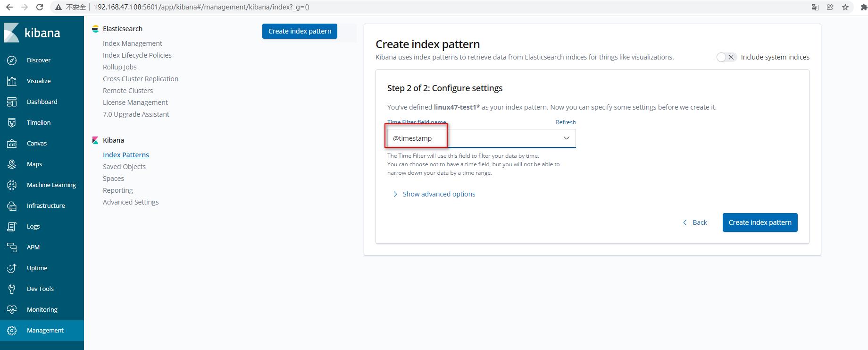Click the browser translate icon
Image resolution: width=868 pixels, height=350 pixels.
point(815,7)
